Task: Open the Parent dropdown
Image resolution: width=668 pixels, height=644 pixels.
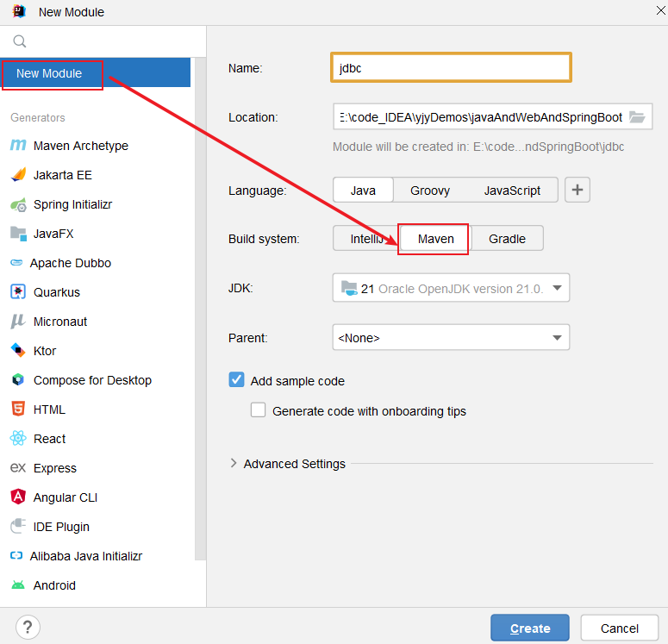Action: coord(451,338)
